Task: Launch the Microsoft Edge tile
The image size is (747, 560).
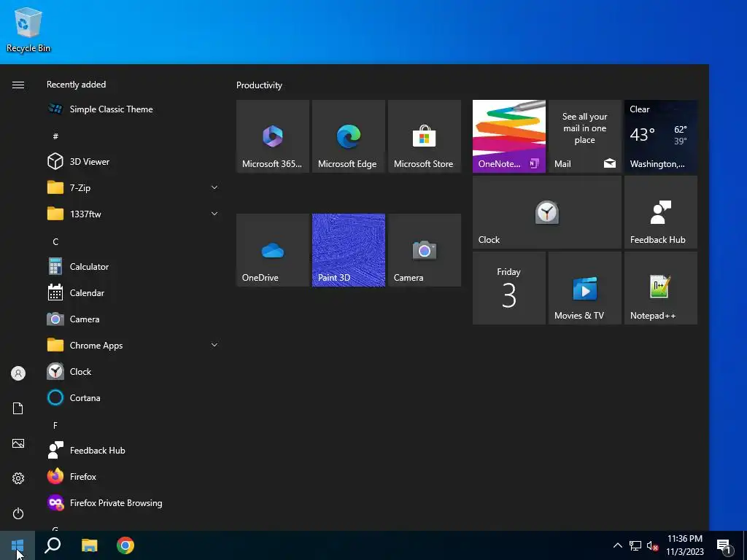Action: pos(348,136)
